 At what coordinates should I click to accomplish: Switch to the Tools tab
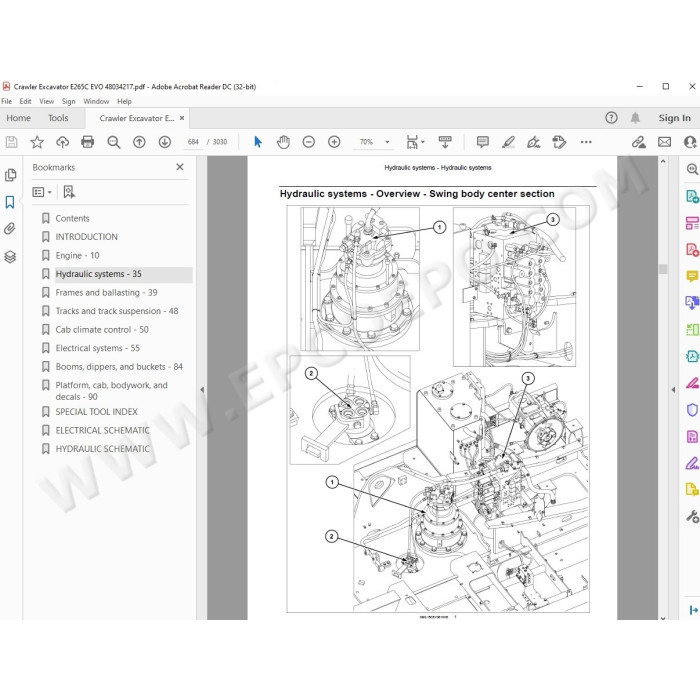point(58,118)
